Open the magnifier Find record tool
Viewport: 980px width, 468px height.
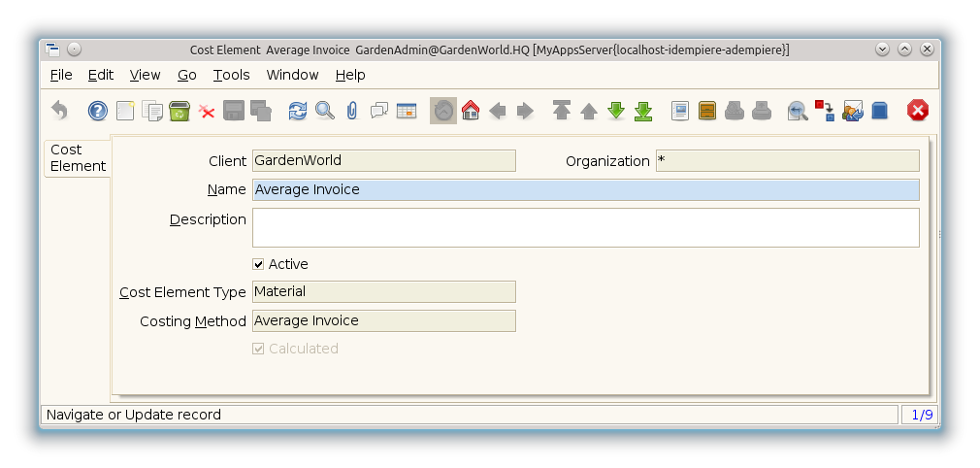tap(324, 111)
